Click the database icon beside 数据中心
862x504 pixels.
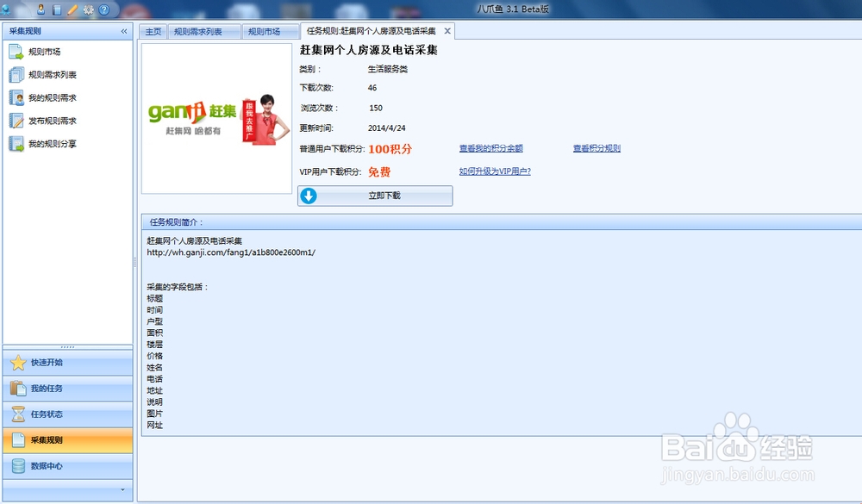[18, 466]
